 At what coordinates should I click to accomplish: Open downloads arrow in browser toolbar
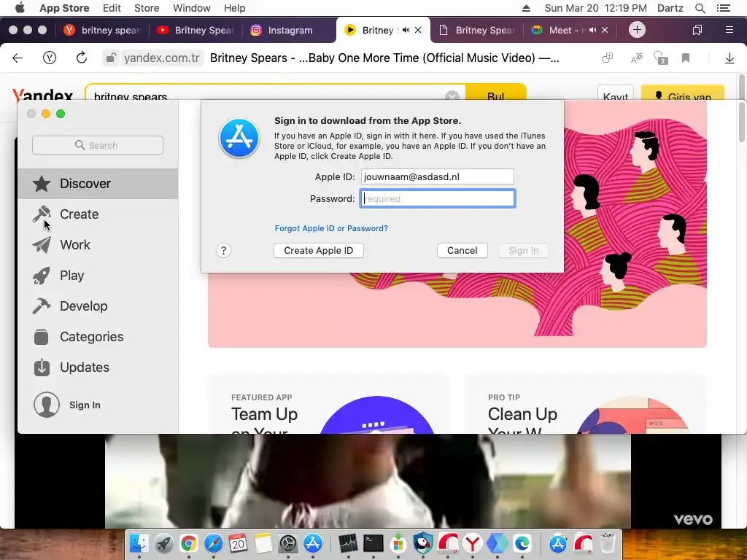729,58
